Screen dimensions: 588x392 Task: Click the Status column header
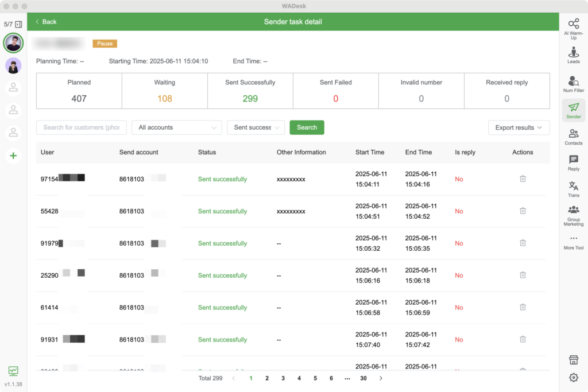[x=207, y=152]
